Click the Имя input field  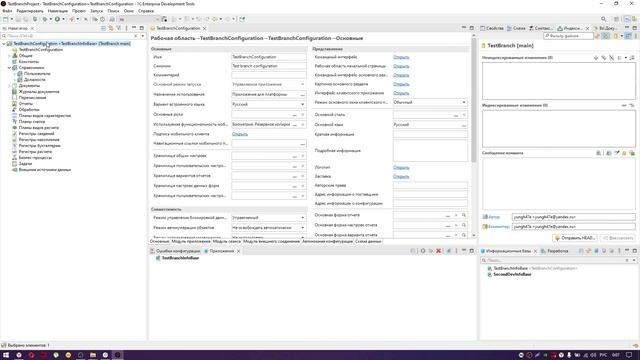click(269, 57)
